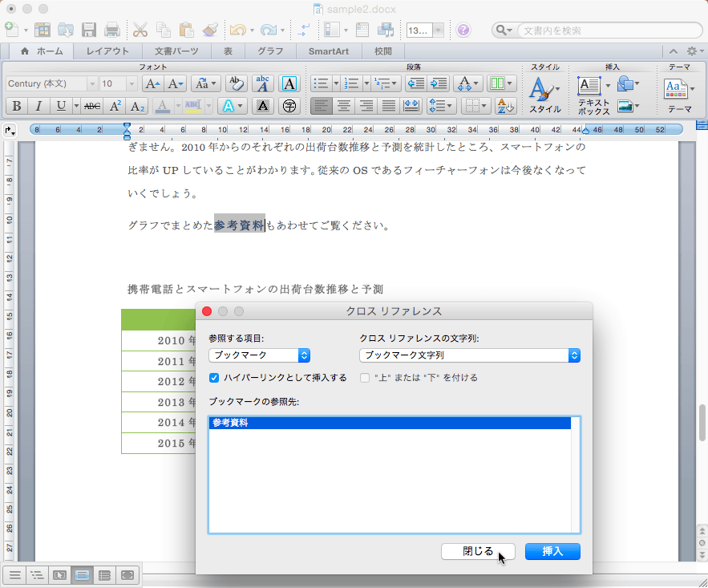Image resolution: width=708 pixels, height=588 pixels.
Task: Switch to the 文書パーツ tab
Action: [x=176, y=51]
